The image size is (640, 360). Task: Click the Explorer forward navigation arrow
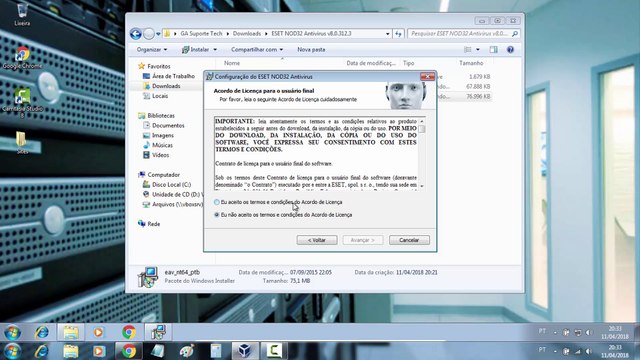click(x=149, y=33)
